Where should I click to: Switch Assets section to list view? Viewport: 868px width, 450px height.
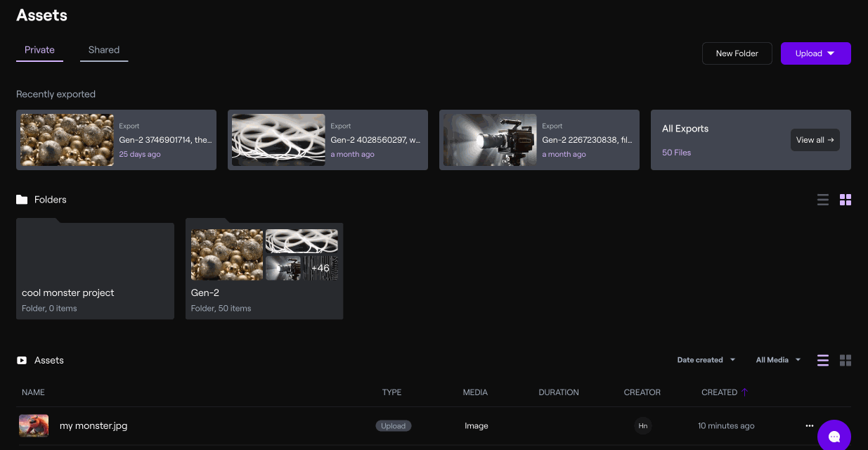pos(823,360)
